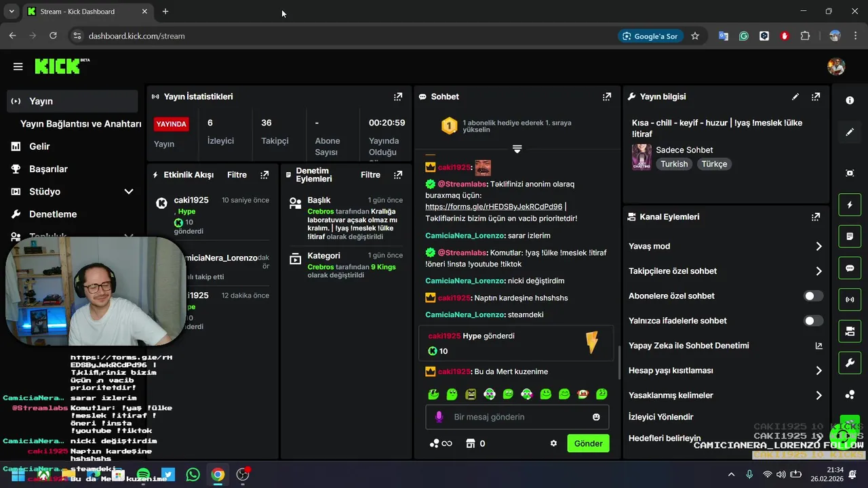Screen dimensions: 868x488
Task: Expand the Yavaş mod chevron
Action: (818, 247)
